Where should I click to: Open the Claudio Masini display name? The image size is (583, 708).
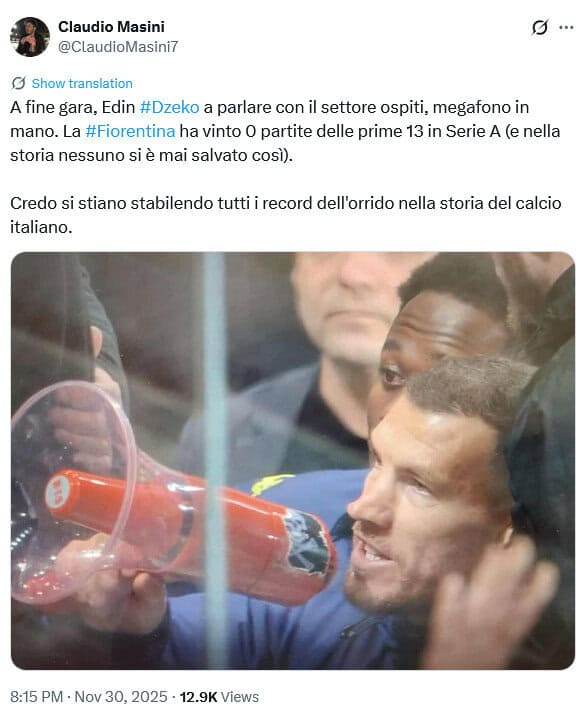[111, 27]
